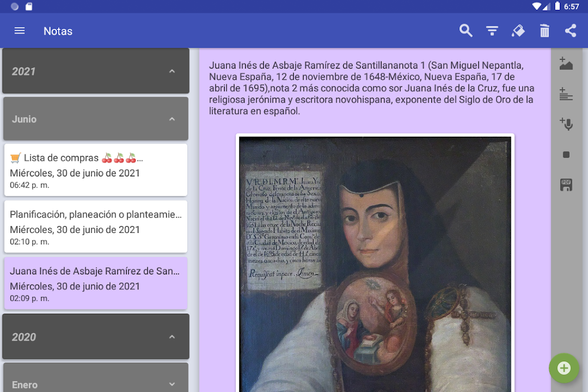This screenshot has width=588, height=392.
Task: Tap the stop recording square
Action: [x=566, y=154]
